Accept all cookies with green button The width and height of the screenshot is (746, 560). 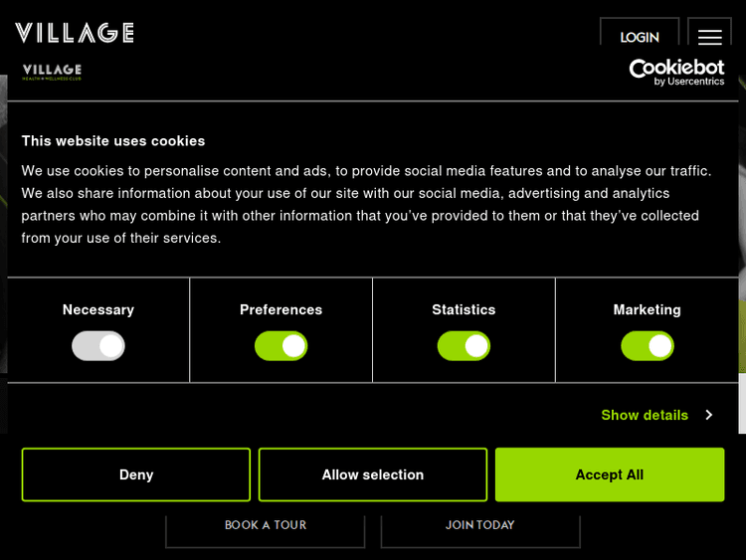610,474
